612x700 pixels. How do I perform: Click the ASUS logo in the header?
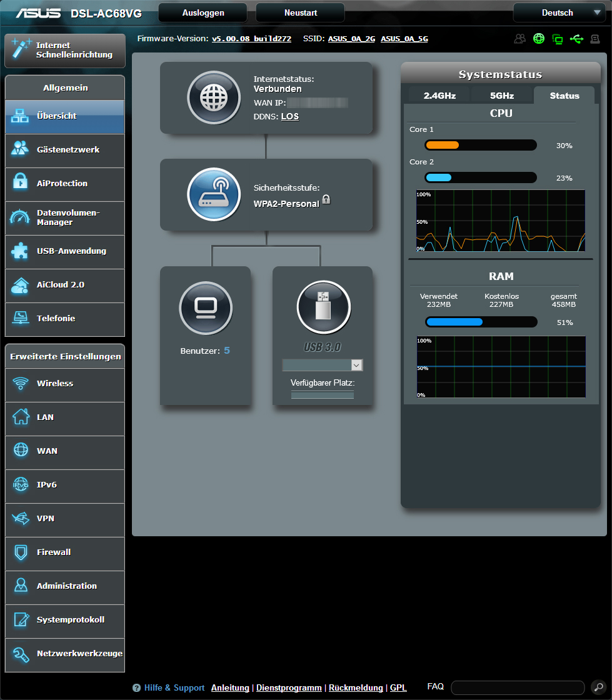(38, 13)
